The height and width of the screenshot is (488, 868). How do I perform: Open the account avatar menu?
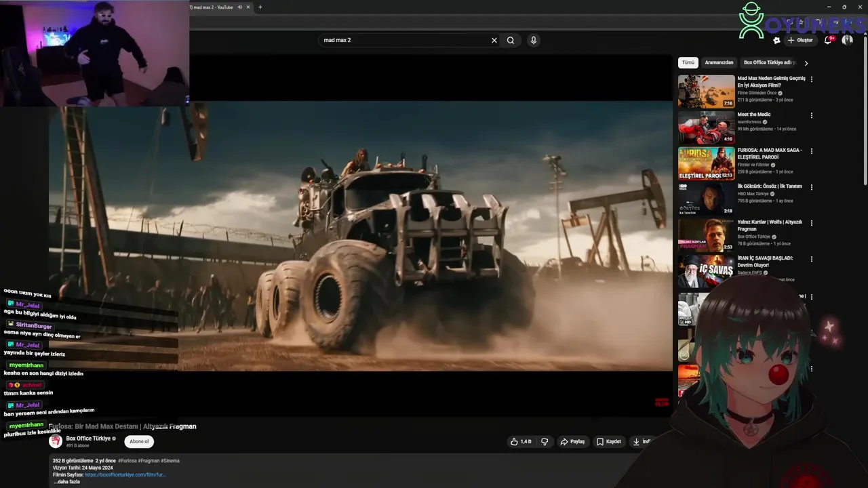pos(847,40)
